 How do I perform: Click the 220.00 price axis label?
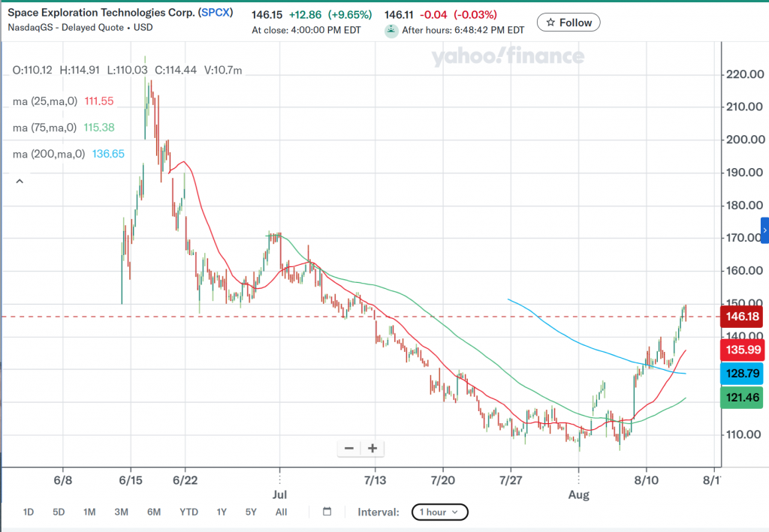click(745, 74)
